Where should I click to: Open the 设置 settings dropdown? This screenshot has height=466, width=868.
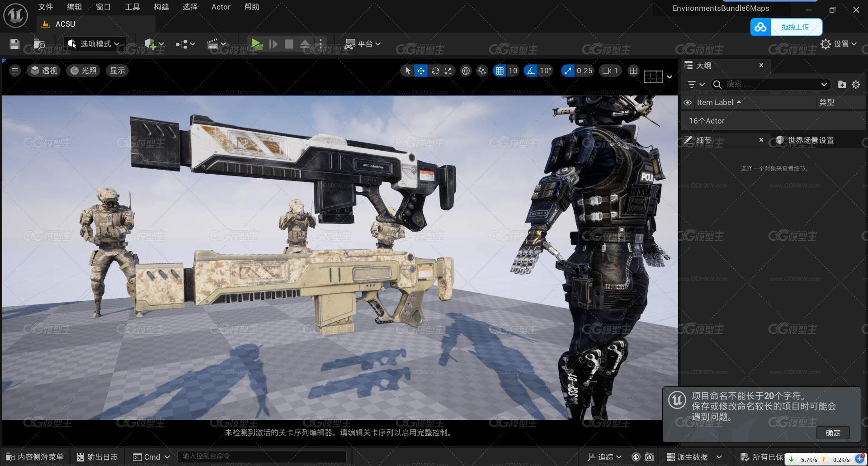click(839, 44)
